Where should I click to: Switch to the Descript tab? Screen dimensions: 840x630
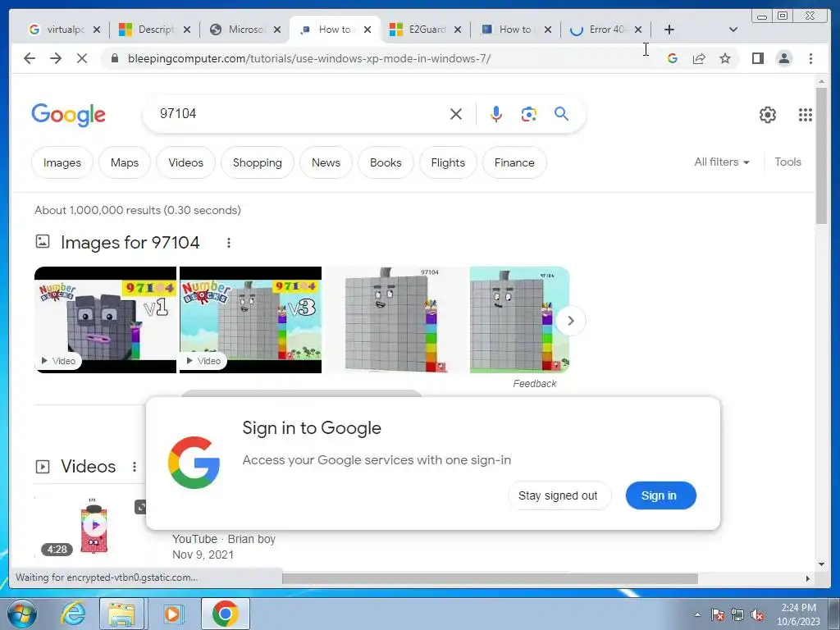[x=155, y=30]
